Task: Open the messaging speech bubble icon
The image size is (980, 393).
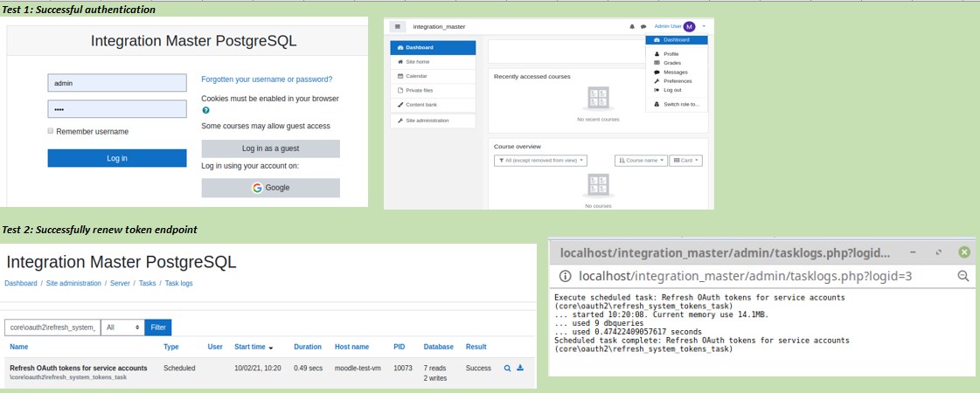Action: [643, 27]
